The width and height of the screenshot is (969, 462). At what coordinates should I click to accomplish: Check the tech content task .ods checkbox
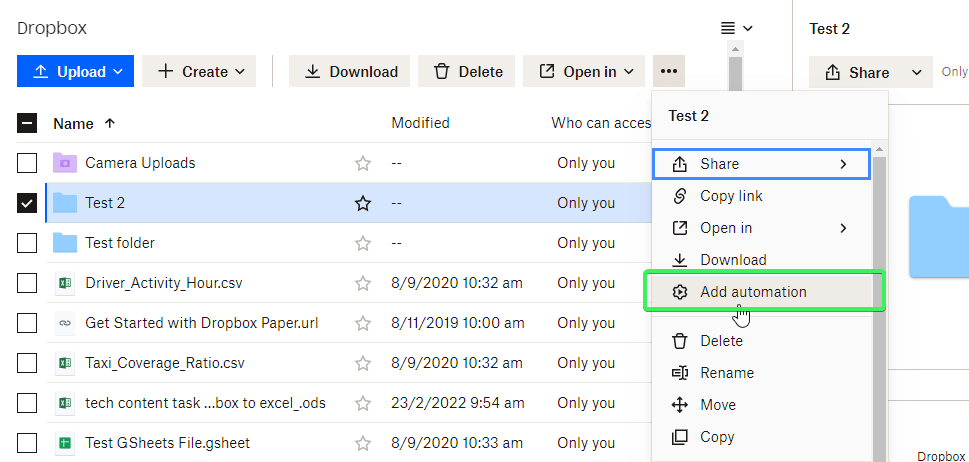[x=27, y=403]
